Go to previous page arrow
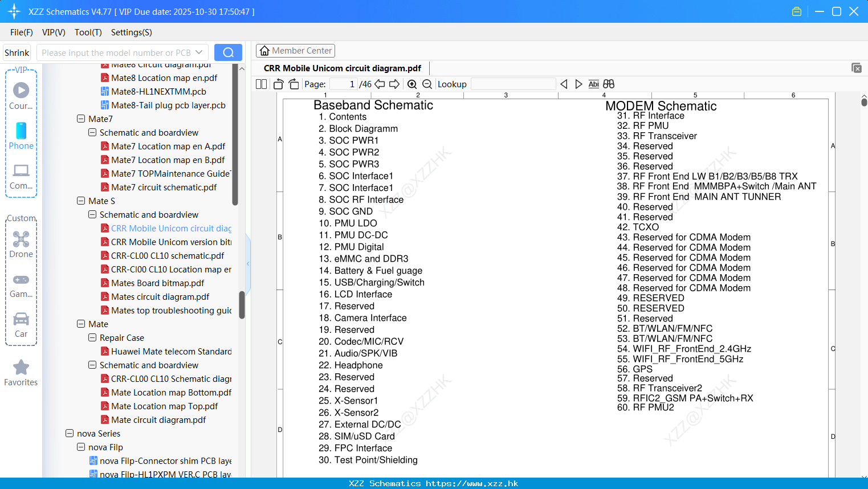The width and height of the screenshot is (868, 489). [x=380, y=84]
